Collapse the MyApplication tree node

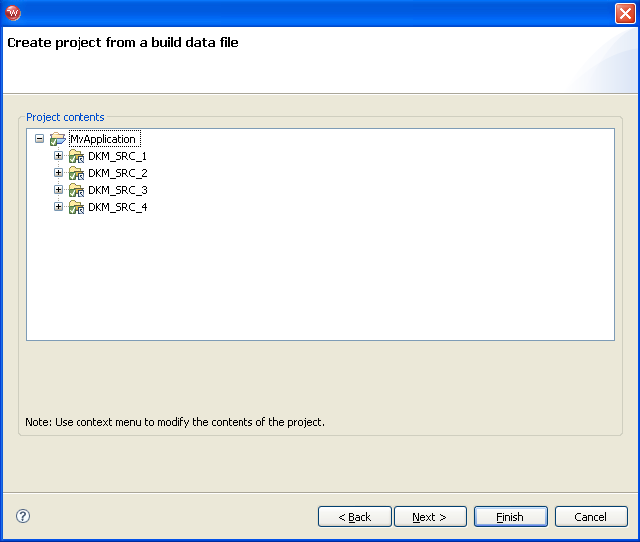pos(39,139)
